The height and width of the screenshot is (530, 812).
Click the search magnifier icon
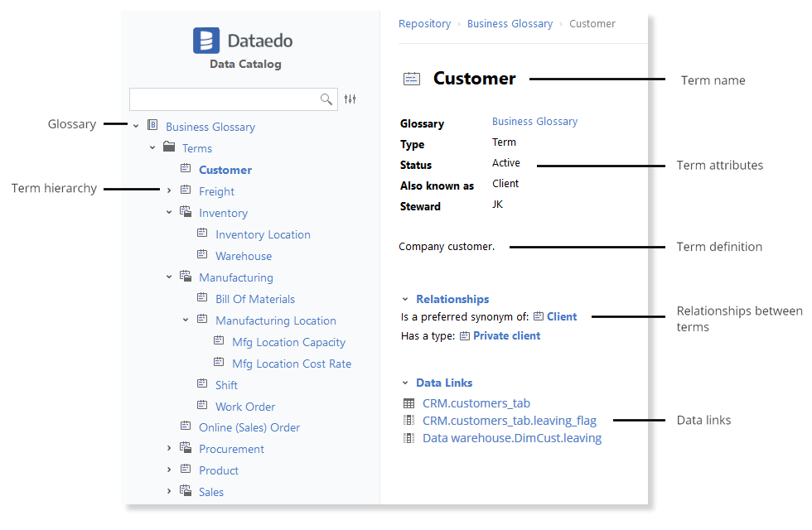[326, 99]
